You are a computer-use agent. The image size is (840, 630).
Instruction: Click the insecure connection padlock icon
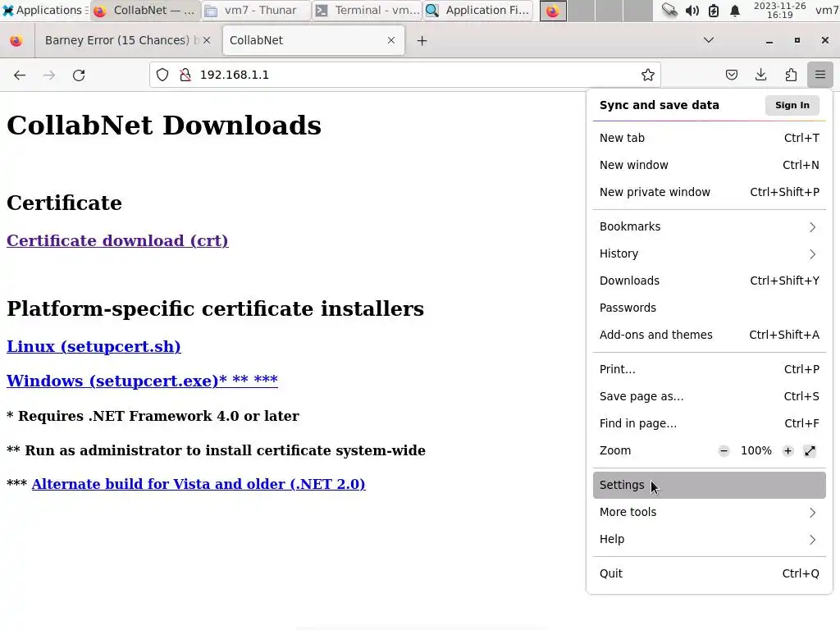tap(185, 75)
